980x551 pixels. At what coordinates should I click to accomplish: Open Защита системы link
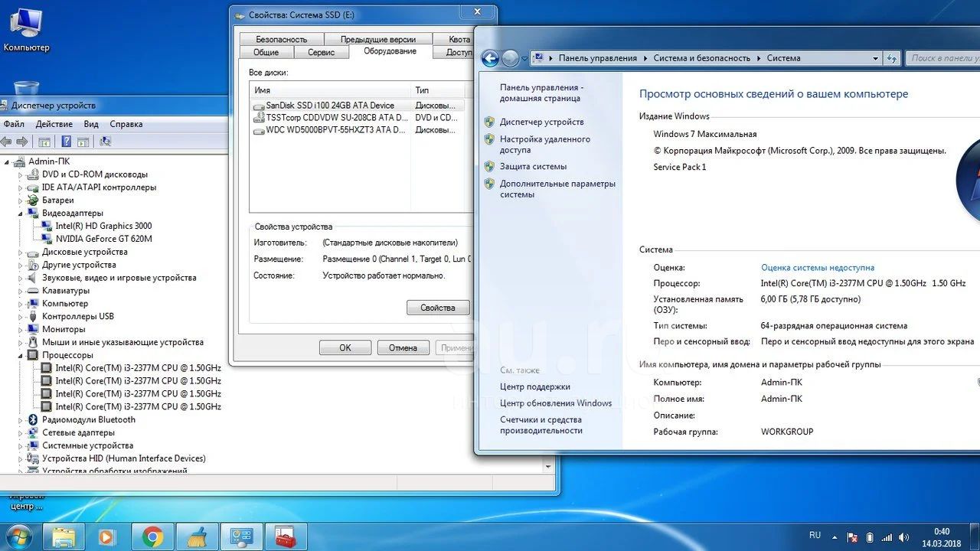tap(533, 166)
